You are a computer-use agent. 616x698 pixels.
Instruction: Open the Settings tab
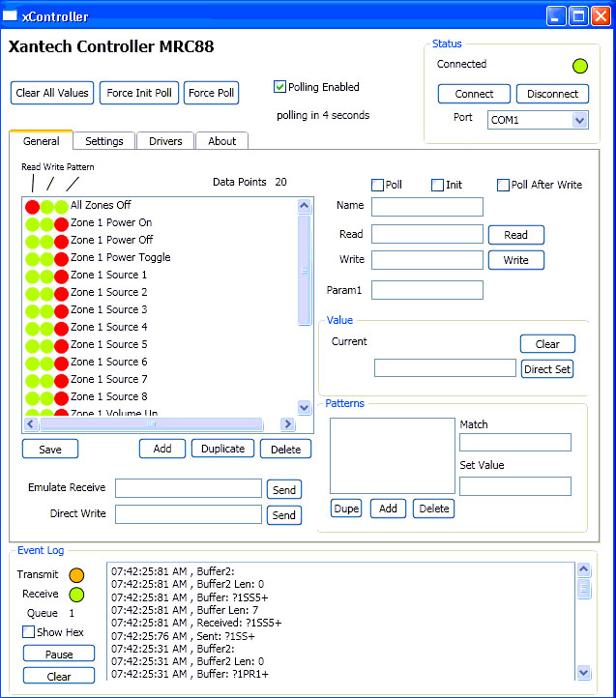[x=104, y=141]
